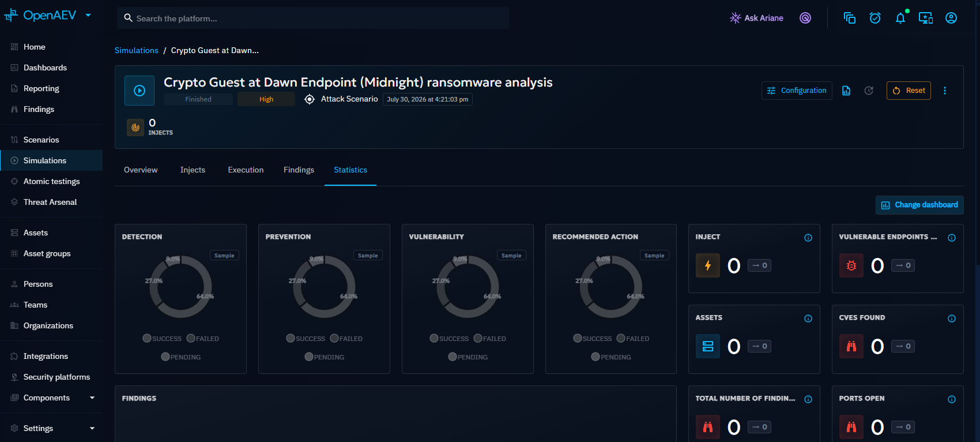Switch to the Overview tab
Screen dimensions: 980x442
pos(141,170)
